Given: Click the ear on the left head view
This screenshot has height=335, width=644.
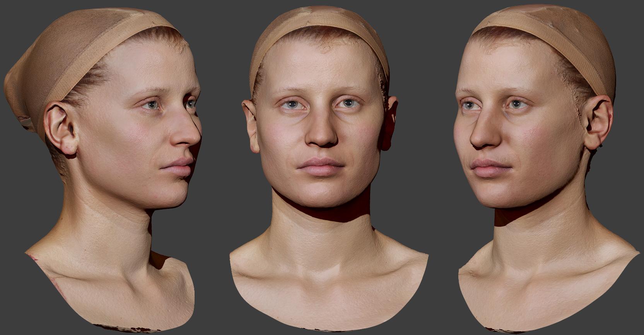Looking at the screenshot, I should point(60,130).
